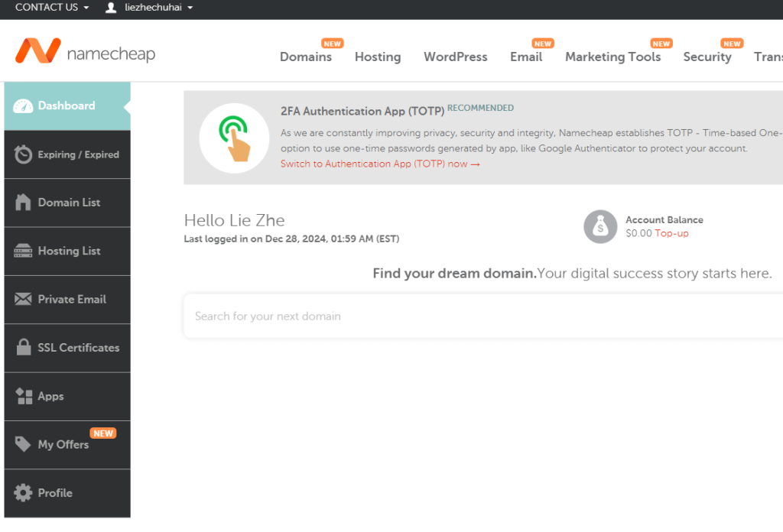Screen dimensions: 783x532
Task: Open the Security navigation menu
Action: coord(707,57)
